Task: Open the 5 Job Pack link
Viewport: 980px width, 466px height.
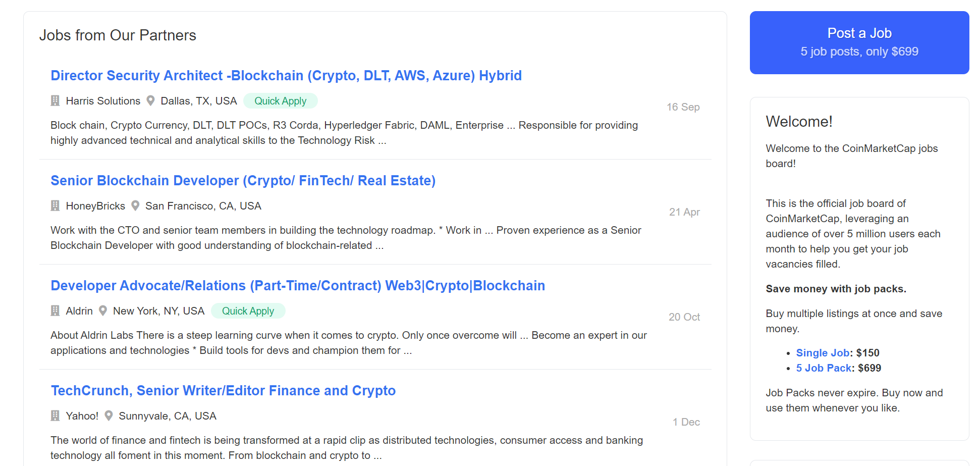Action: pos(824,368)
